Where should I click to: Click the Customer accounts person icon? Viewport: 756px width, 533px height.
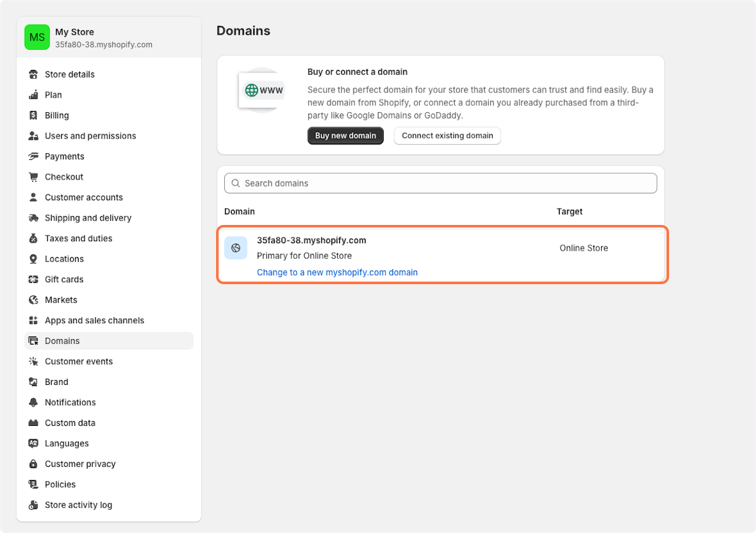click(x=33, y=197)
